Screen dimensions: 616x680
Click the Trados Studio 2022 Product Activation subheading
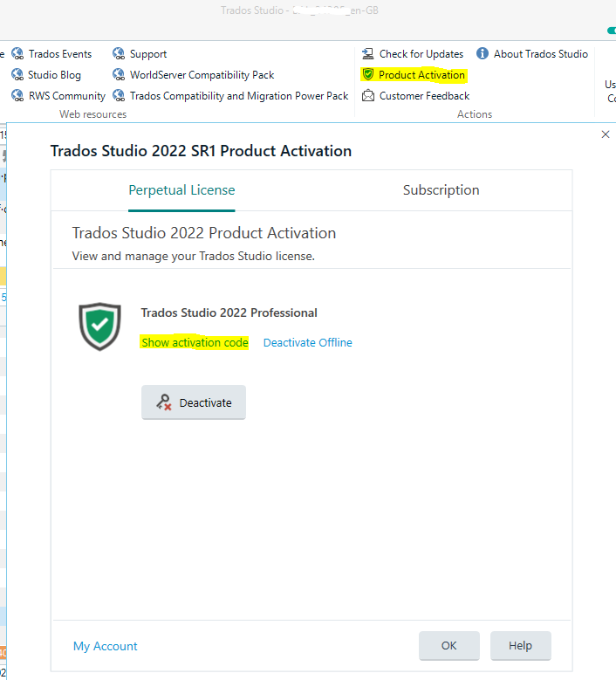click(x=204, y=233)
